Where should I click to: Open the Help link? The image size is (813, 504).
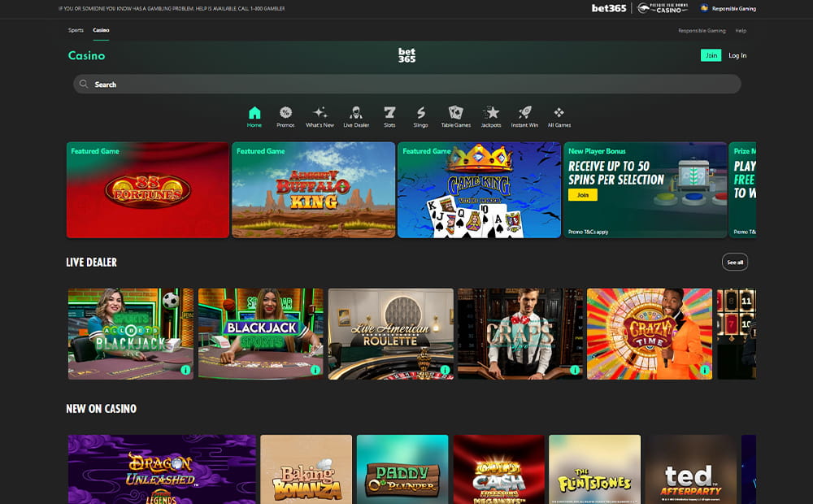pos(741,31)
